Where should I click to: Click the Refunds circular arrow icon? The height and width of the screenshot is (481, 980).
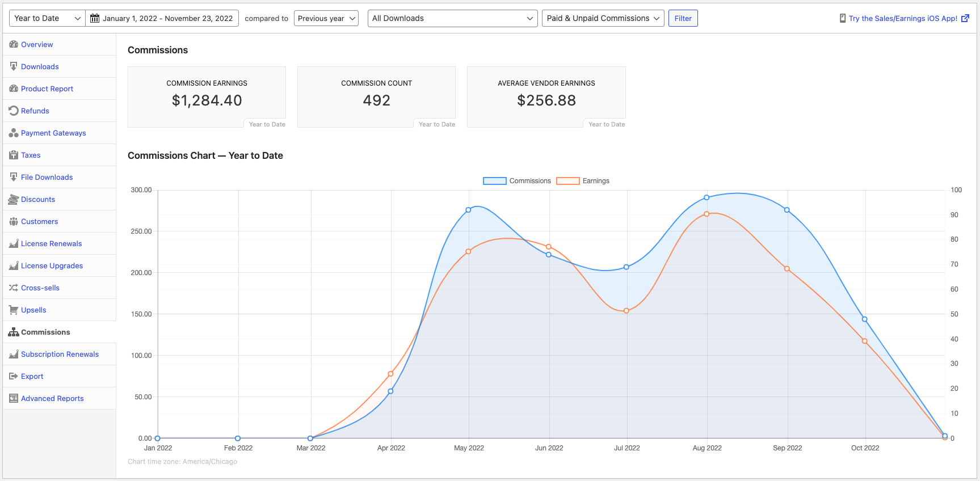14,111
